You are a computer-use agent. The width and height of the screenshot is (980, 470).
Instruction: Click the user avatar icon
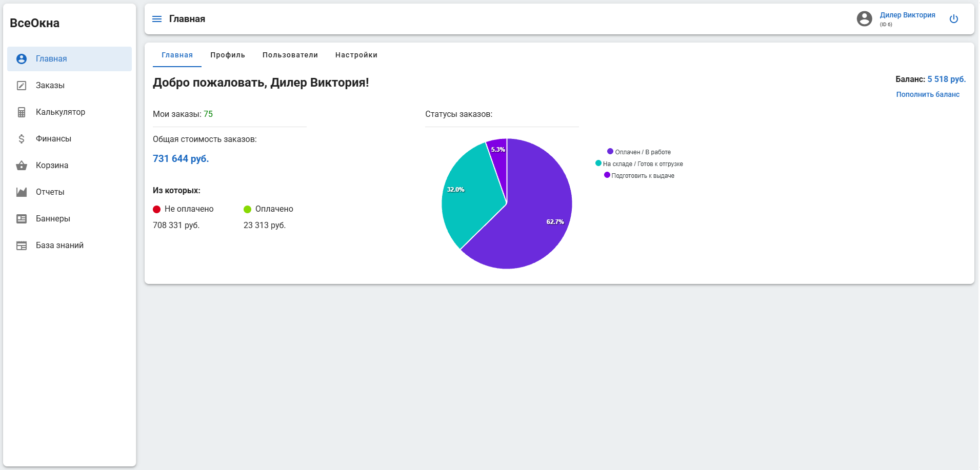[865, 19]
